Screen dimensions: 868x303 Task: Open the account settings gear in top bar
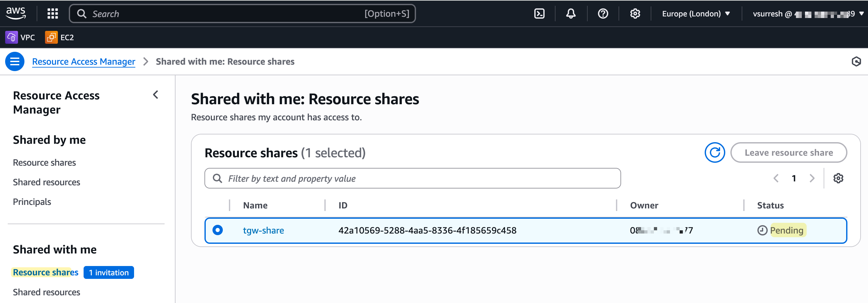coord(635,14)
